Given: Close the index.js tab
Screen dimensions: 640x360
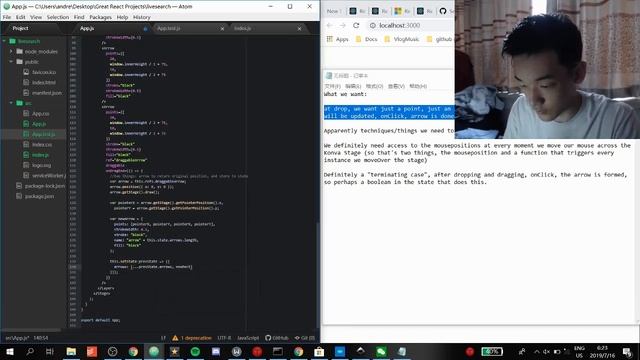Looking at the screenshot, I should (299, 29).
